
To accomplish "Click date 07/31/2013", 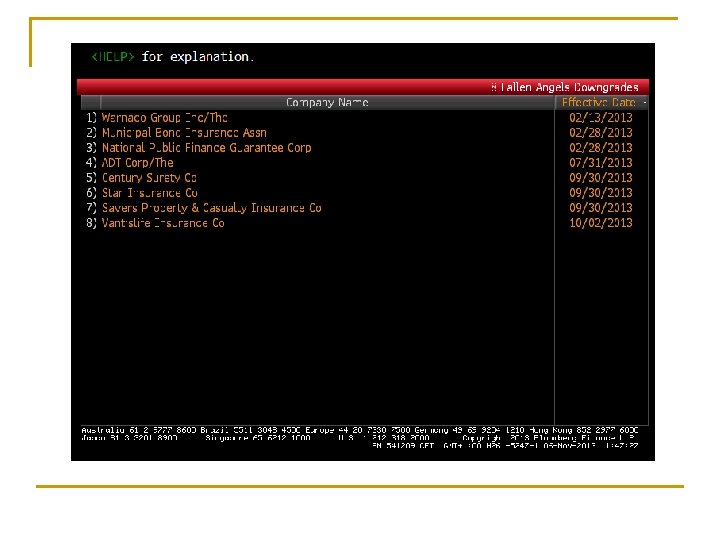I will [x=601, y=163].
